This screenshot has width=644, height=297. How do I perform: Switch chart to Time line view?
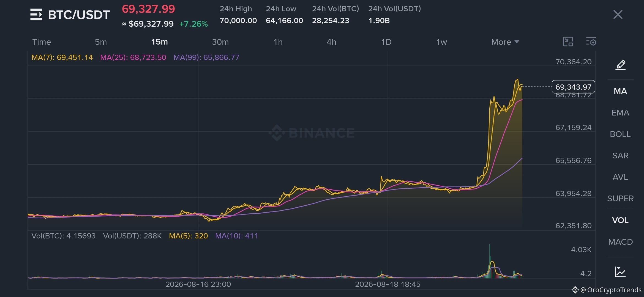coord(42,42)
